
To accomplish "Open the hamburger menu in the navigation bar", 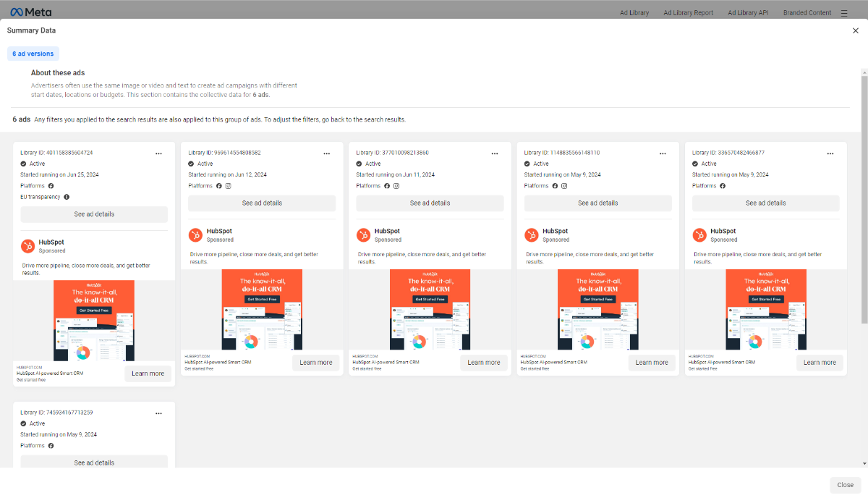I will click(x=843, y=12).
